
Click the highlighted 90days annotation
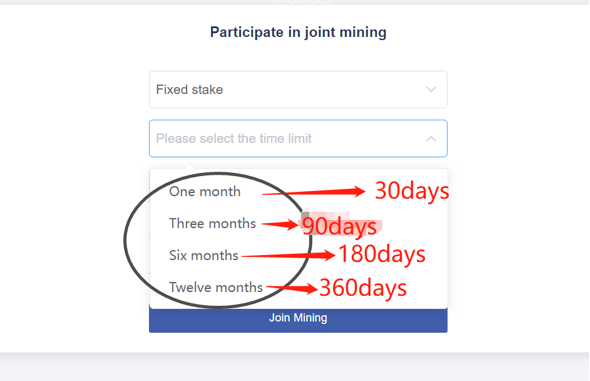pyautogui.click(x=339, y=226)
